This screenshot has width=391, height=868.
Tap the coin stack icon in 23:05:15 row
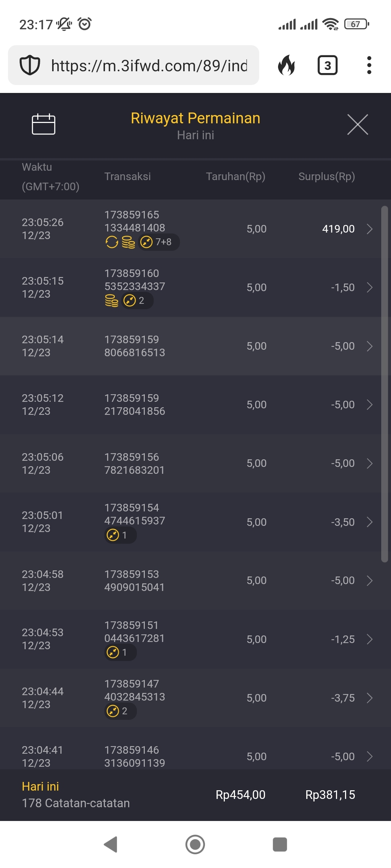click(x=112, y=301)
